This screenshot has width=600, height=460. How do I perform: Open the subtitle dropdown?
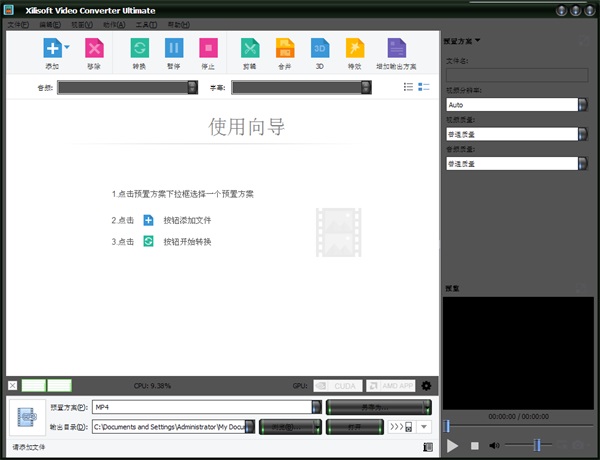366,87
